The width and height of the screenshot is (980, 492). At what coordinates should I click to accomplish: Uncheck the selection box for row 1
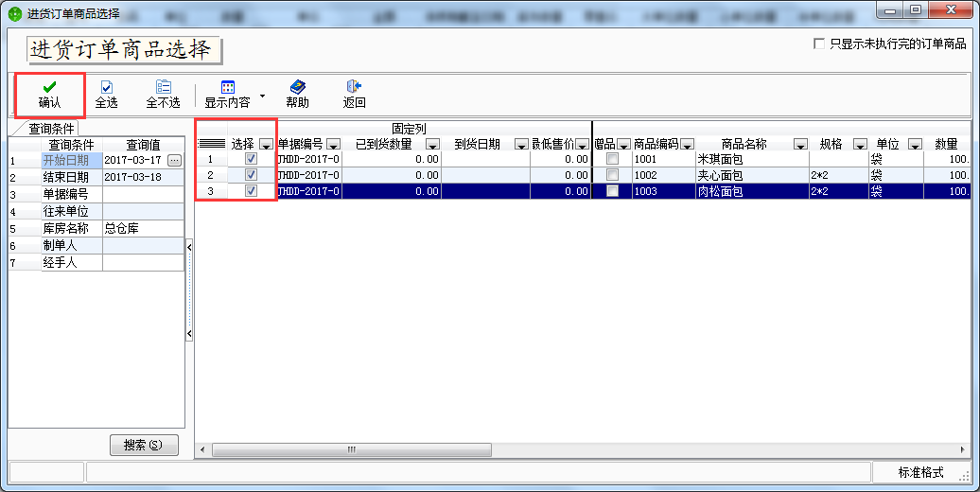pyautogui.click(x=251, y=159)
